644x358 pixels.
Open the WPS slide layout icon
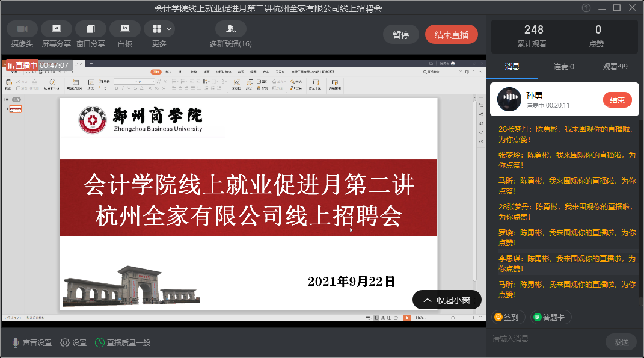tap(91, 82)
